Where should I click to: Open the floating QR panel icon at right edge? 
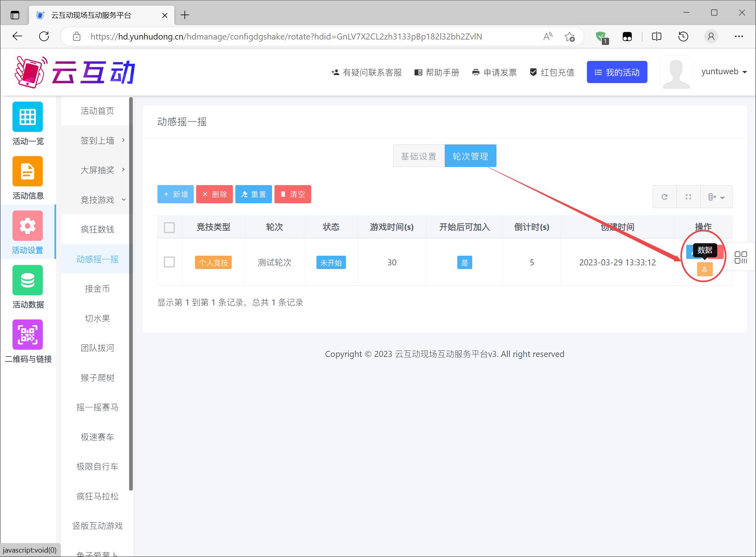coord(741,257)
